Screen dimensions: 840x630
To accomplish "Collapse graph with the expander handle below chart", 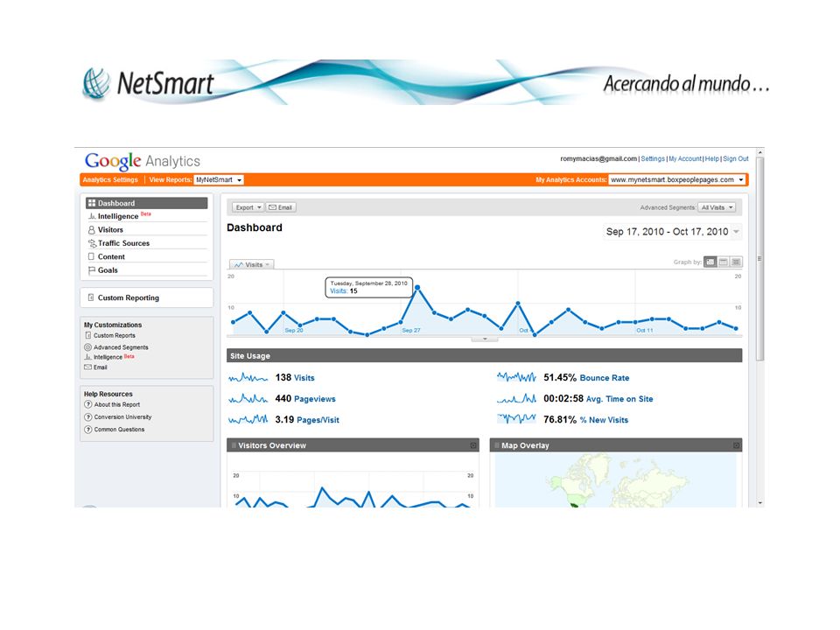I will tap(484, 339).
